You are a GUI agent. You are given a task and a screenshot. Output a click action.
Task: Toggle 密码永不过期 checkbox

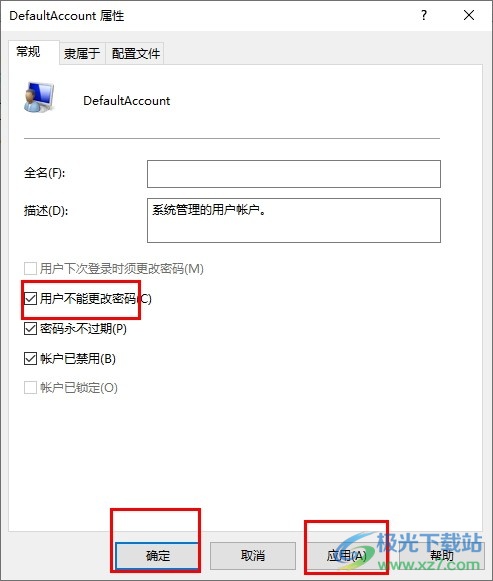[x=30, y=328]
